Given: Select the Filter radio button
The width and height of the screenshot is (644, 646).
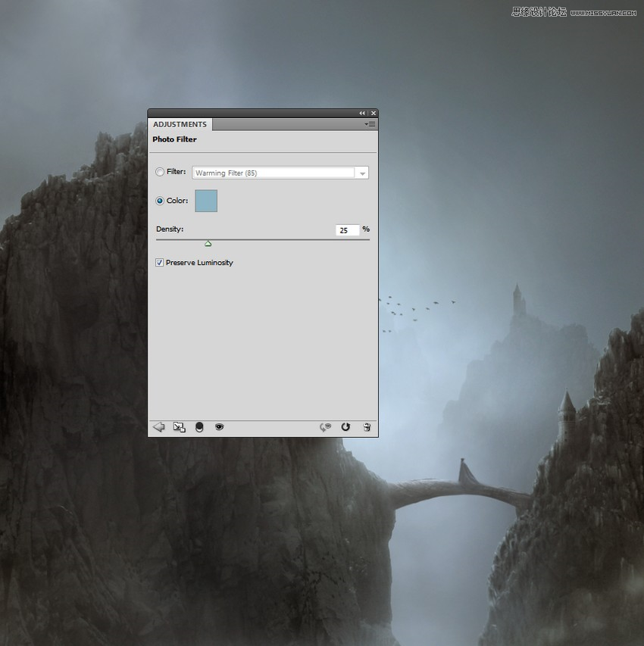Looking at the screenshot, I should [160, 172].
